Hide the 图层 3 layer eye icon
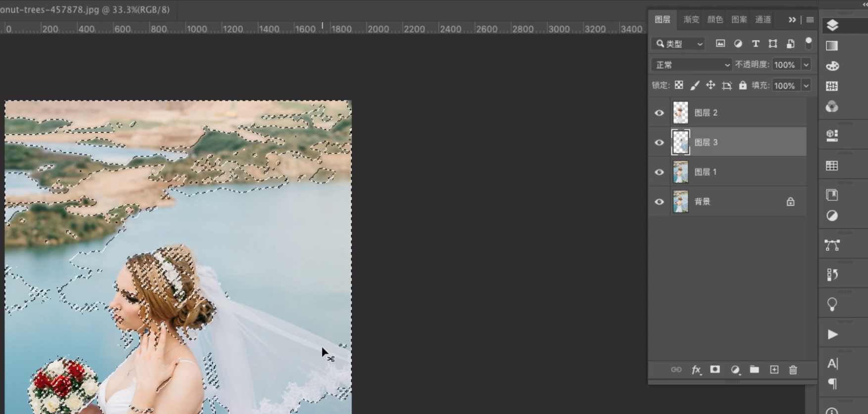 [x=659, y=142]
